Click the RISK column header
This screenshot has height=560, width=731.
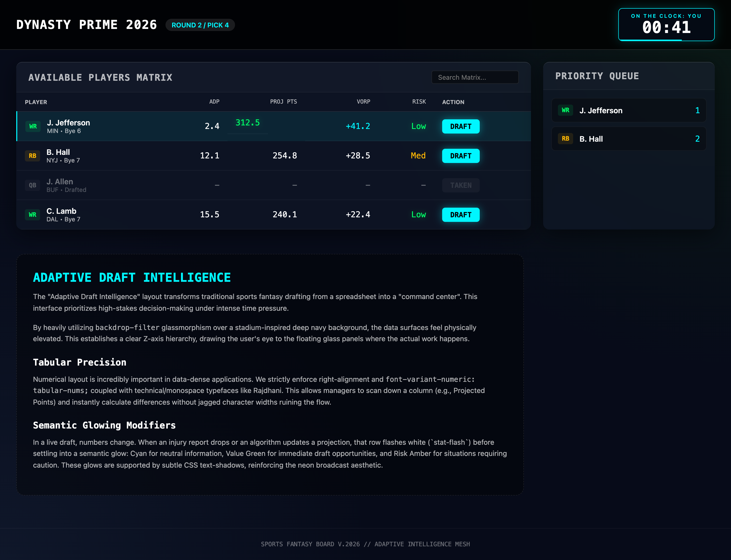[419, 102]
